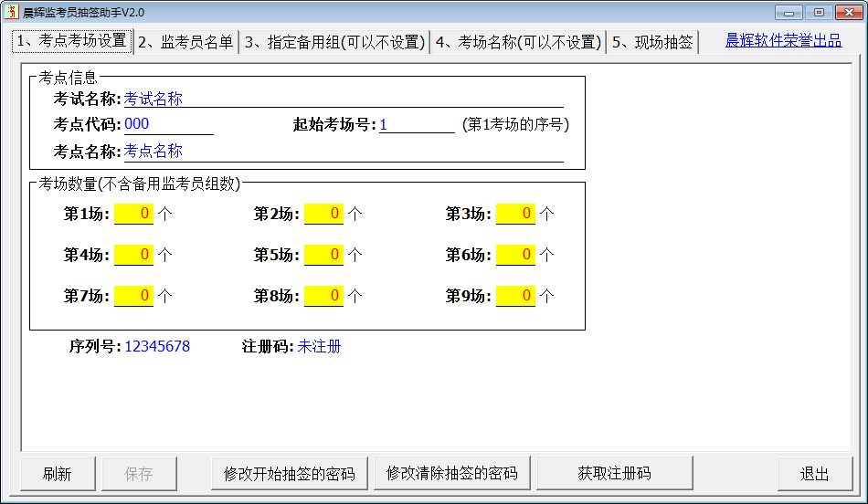Switch to the 监考员名单 tab
This screenshot has width=868, height=504.
coord(186,42)
